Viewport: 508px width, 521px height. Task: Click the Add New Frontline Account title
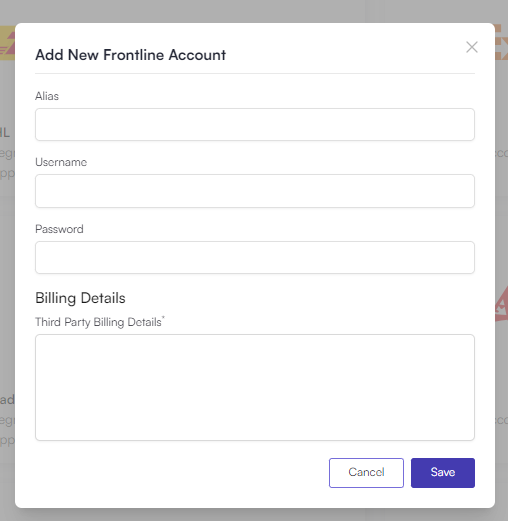tap(131, 55)
